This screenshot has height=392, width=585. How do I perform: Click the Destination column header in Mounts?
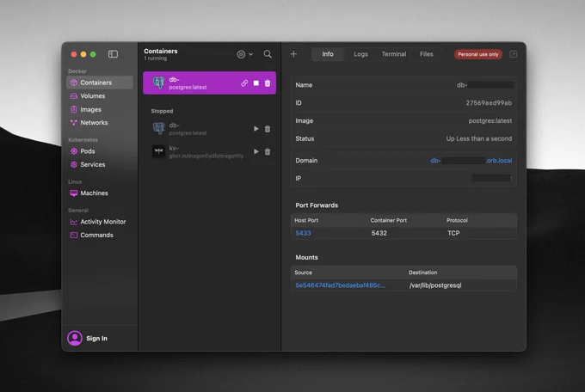tap(422, 273)
